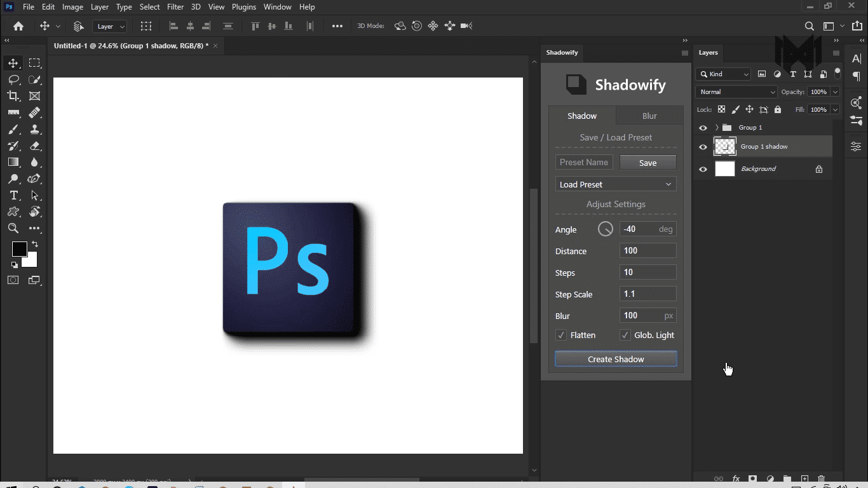Screen dimensions: 868x488
Task: Select the Frame tool
Action: (x=34, y=96)
